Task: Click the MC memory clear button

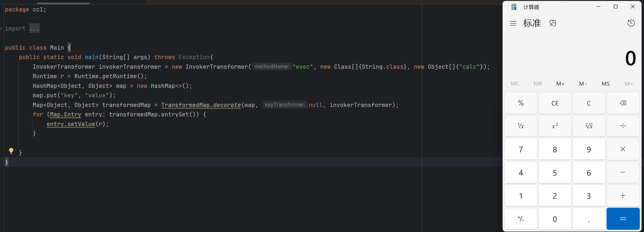Action: pos(515,84)
